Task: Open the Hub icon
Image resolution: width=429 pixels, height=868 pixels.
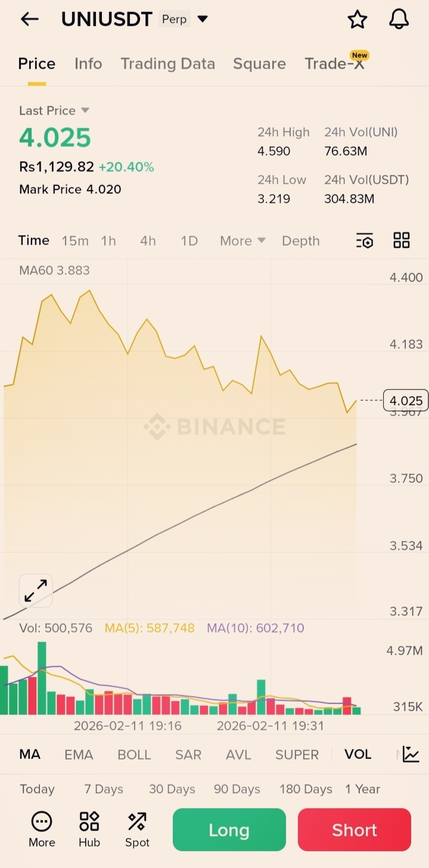Action: (89, 829)
